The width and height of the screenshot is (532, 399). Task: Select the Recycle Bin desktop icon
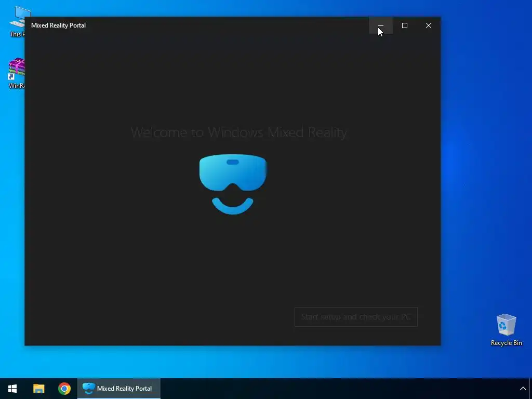(x=506, y=330)
